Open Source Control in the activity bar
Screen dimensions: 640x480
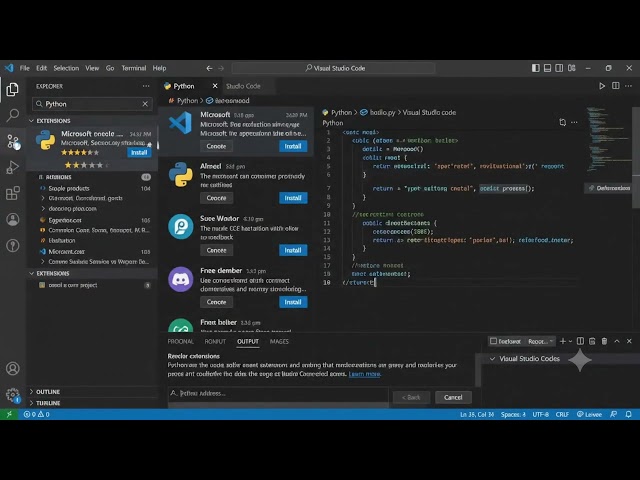tap(13, 142)
